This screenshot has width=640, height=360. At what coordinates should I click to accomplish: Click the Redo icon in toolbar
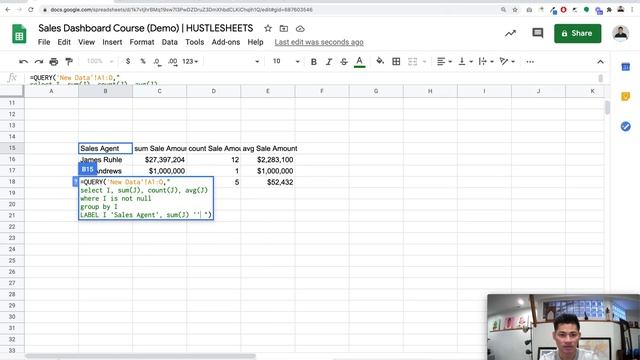39,62
